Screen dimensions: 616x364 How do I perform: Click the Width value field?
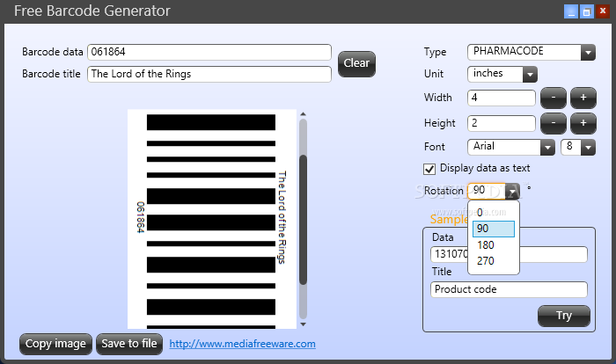tap(502, 98)
